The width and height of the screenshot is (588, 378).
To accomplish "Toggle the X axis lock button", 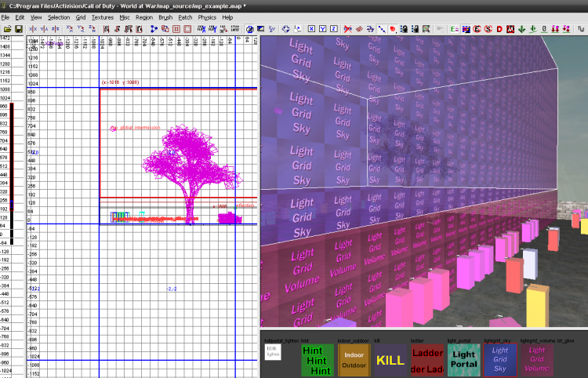I will click(x=310, y=29).
